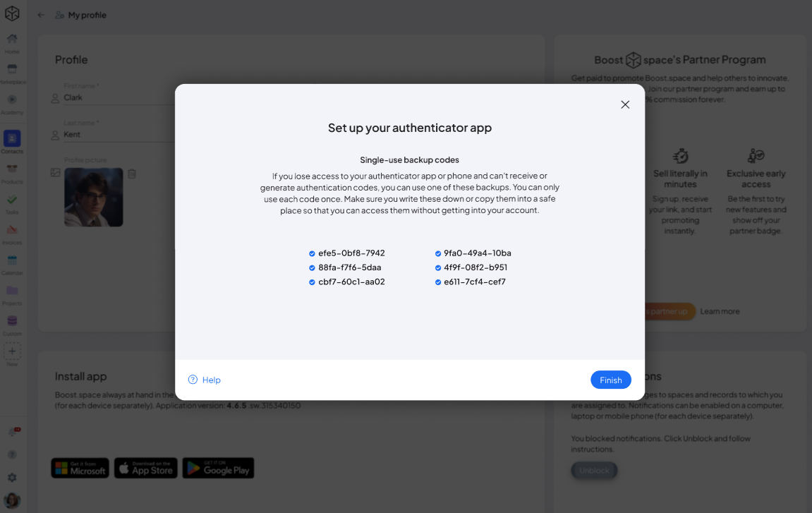This screenshot has height=513, width=812.
Task: Click the settings gear in sidebar
Action: tap(12, 477)
